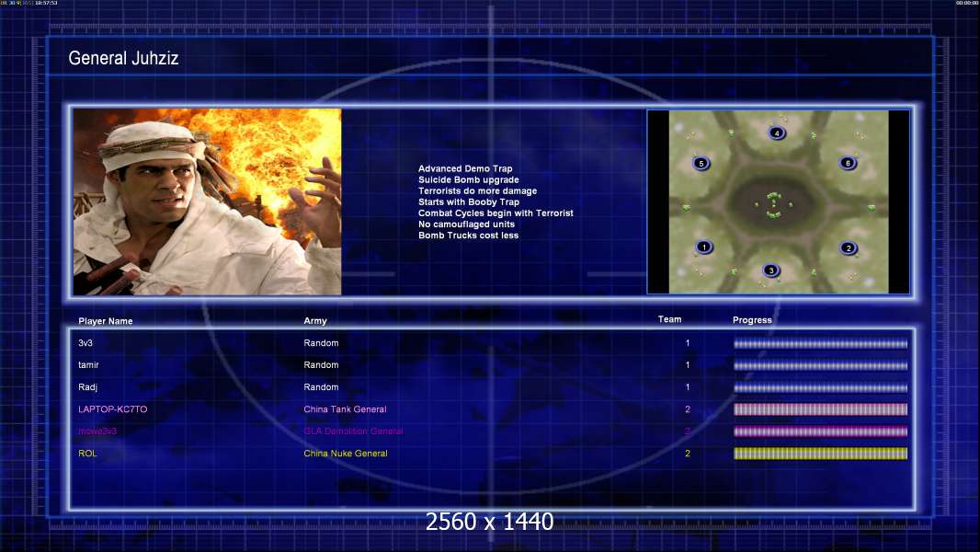The image size is (980, 552).
Task: Select player name 3v3
Action: point(85,343)
